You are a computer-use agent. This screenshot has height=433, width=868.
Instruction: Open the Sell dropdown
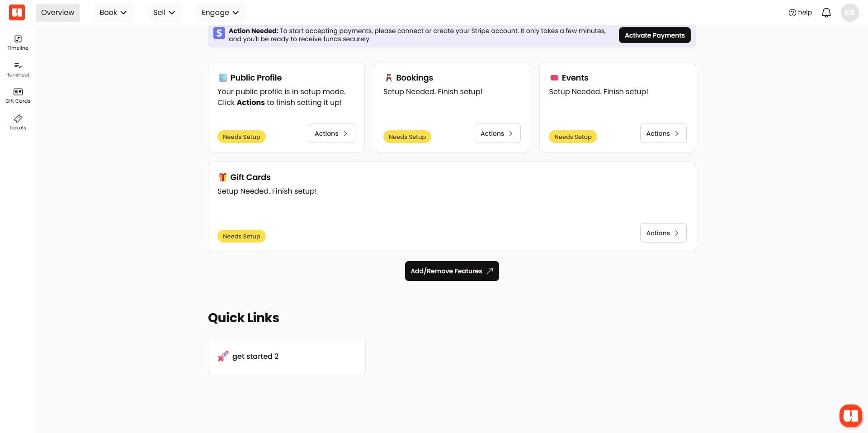click(x=164, y=12)
